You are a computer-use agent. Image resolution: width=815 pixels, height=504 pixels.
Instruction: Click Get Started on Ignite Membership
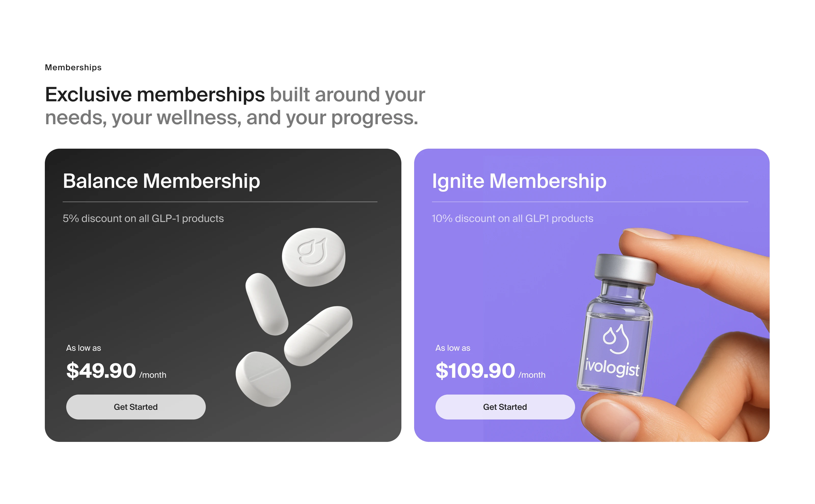pos(505,407)
